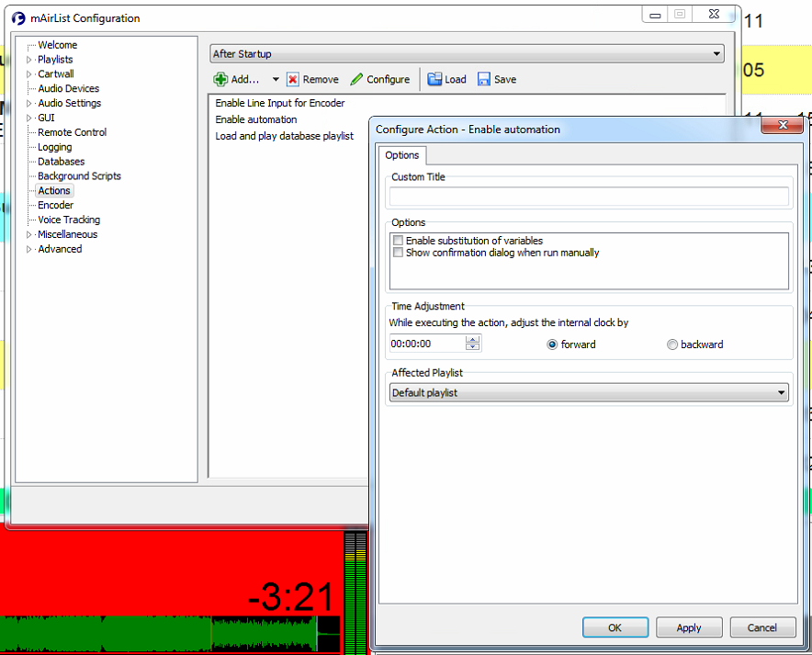Select the forward radio button
This screenshot has height=655, width=812.
point(552,344)
